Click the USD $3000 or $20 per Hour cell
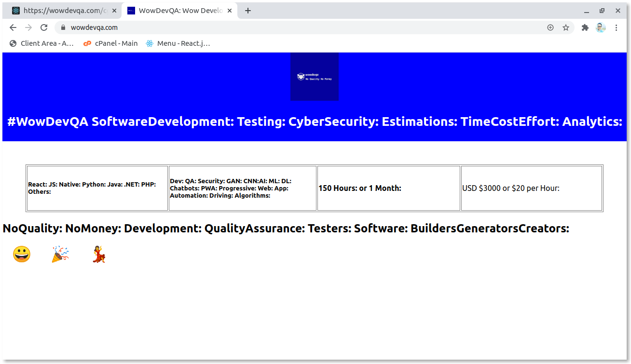 (x=532, y=188)
